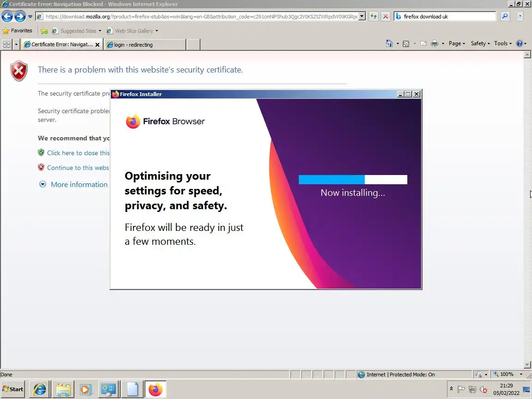Viewport: 532px width, 399px height.
Task: Open the Control Panel taskbar icon
Action: 109,389
